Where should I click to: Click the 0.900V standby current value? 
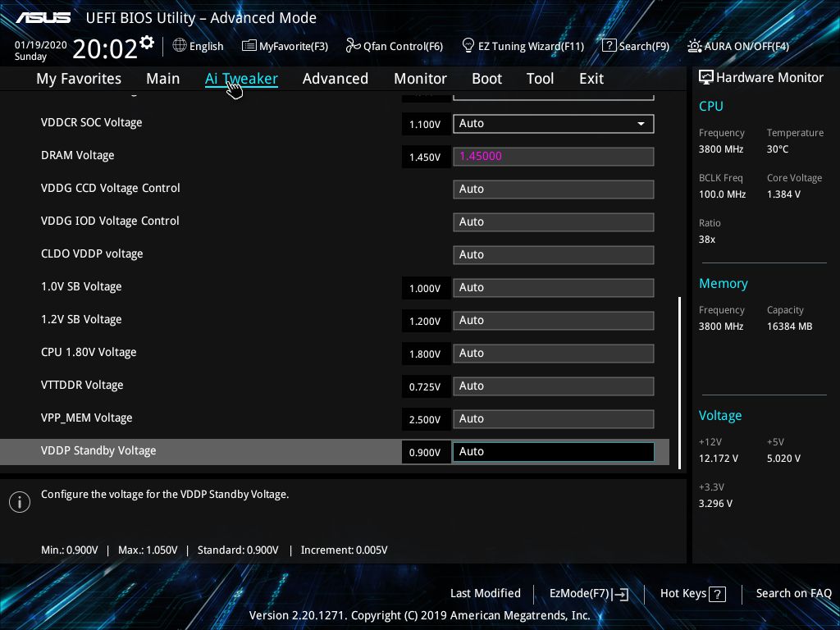pos(426,453)
